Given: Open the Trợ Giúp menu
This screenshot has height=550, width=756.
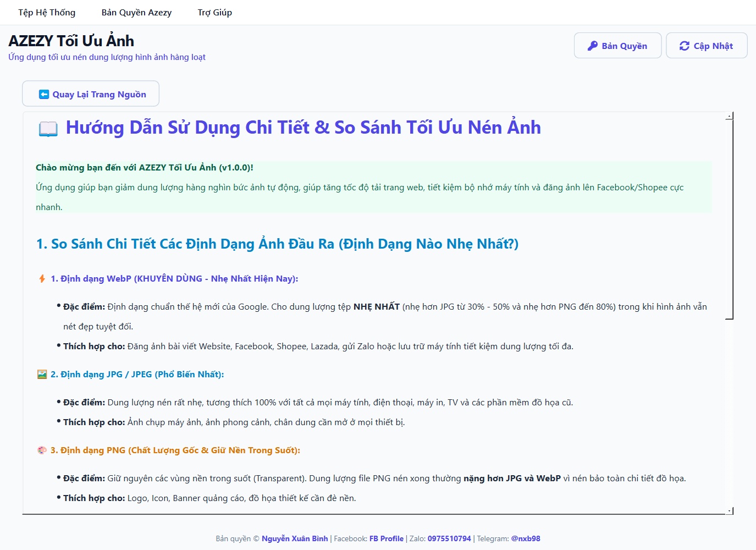Looking at the screenshot, I should [x=215, y=12].
